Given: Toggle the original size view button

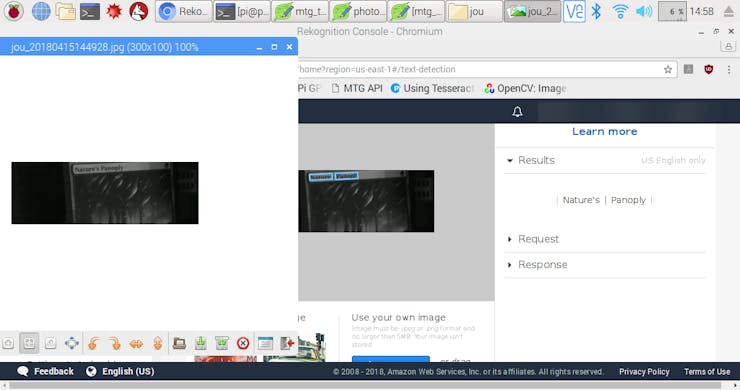Looking at the screenshot, I should [50, 343].
